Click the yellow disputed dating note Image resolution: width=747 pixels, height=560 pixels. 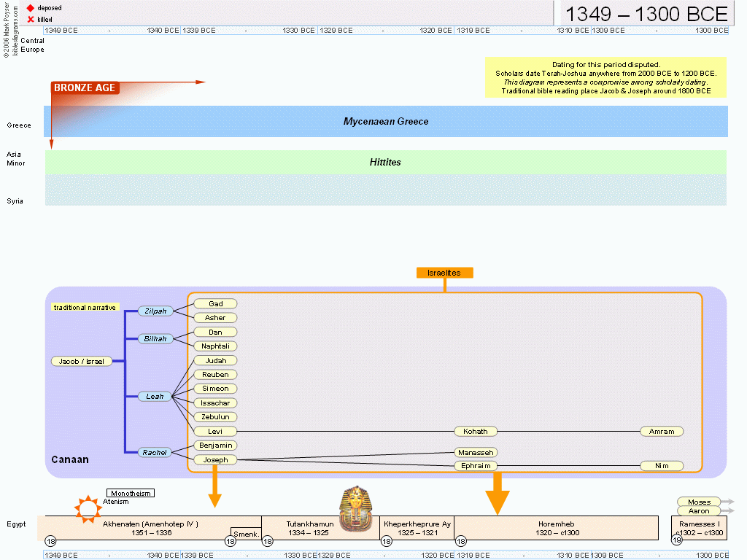605,78
